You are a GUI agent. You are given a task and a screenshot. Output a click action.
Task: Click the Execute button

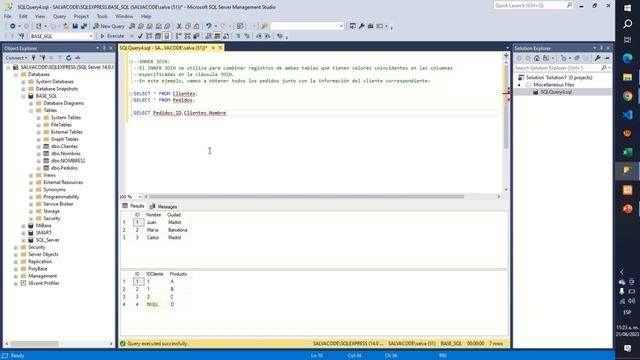pyautogui.click(x=112, y=36)
